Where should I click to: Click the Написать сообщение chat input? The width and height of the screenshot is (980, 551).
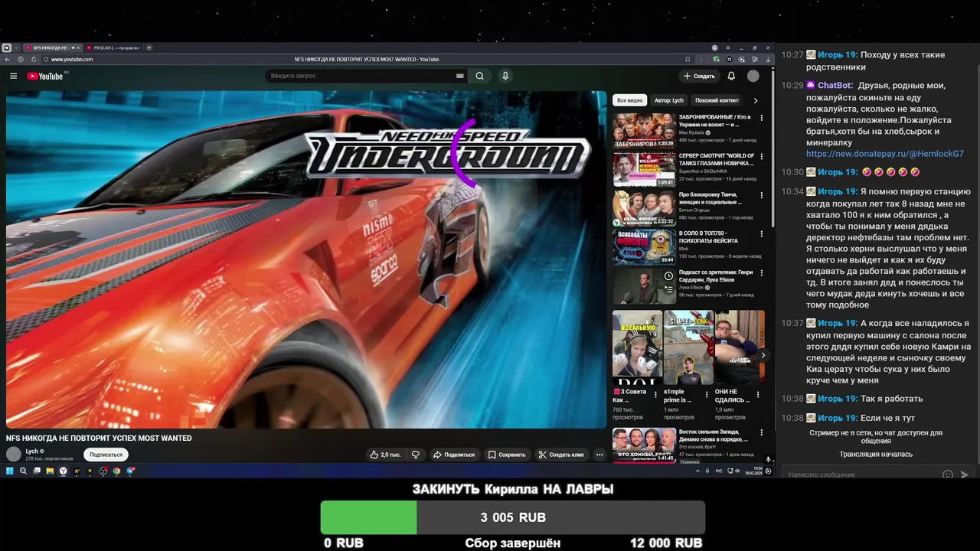pyautogui.click(x=860, y=474)
